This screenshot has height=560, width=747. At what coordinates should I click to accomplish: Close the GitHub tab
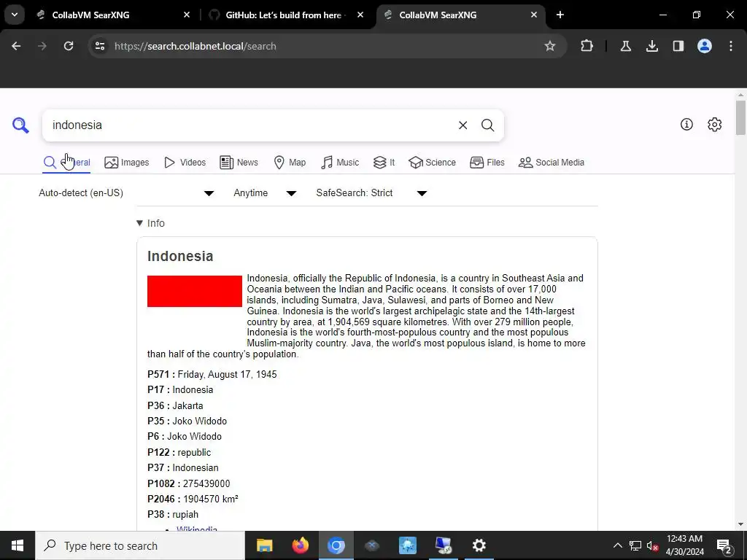360,15
